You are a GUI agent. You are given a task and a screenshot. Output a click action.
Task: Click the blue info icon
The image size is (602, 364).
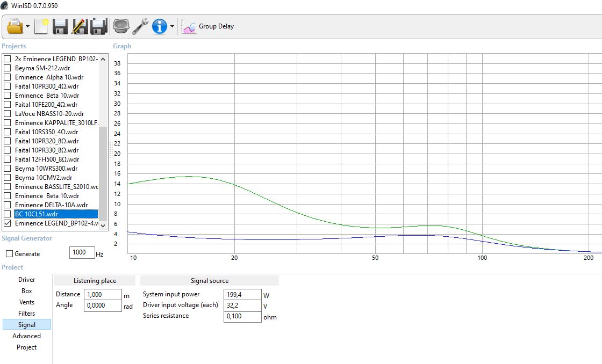point(160,26)
